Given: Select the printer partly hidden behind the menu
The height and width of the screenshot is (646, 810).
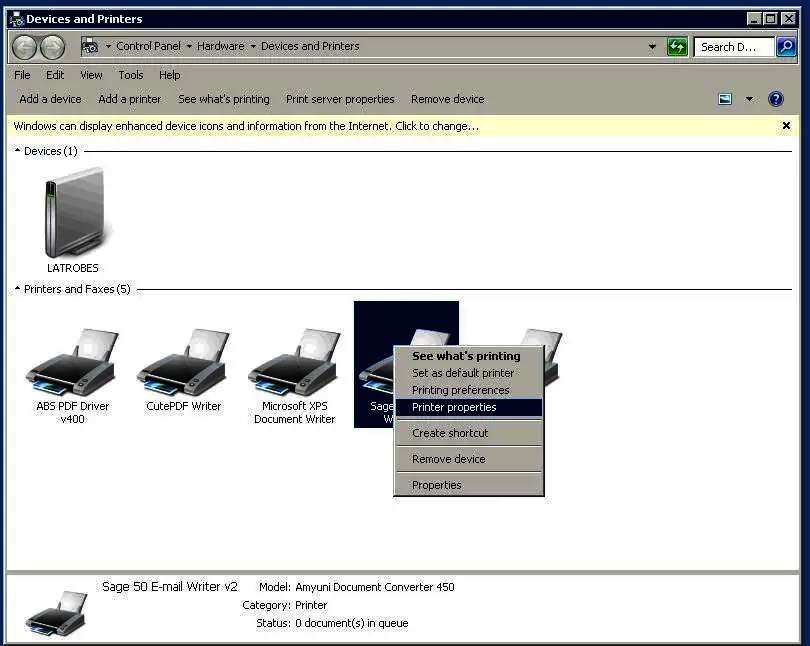Looking at the screenshot, I should 552,359.
